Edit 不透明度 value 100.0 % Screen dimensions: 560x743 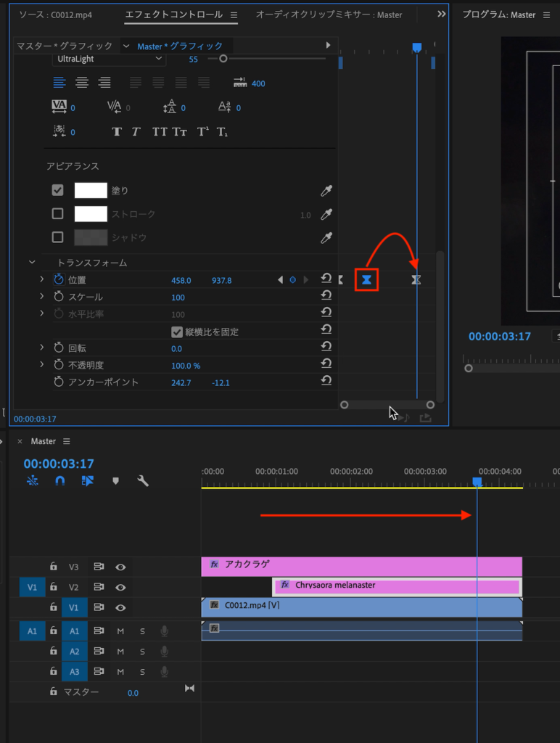(186, 366)
